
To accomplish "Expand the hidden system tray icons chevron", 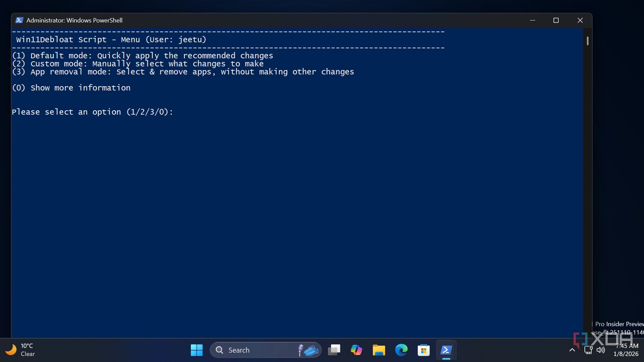I will pyautogui.click(x=572, y=350).
